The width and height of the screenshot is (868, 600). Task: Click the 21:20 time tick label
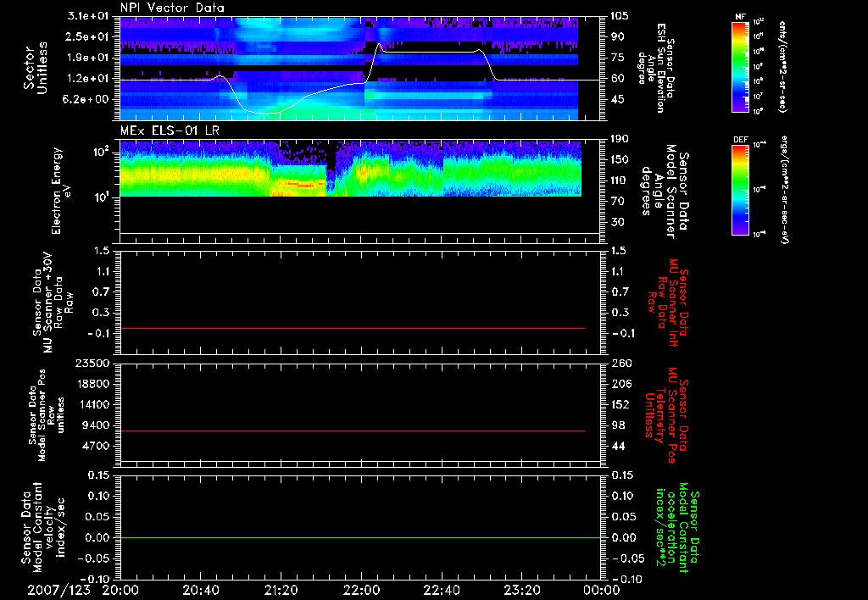coord(282,589)
